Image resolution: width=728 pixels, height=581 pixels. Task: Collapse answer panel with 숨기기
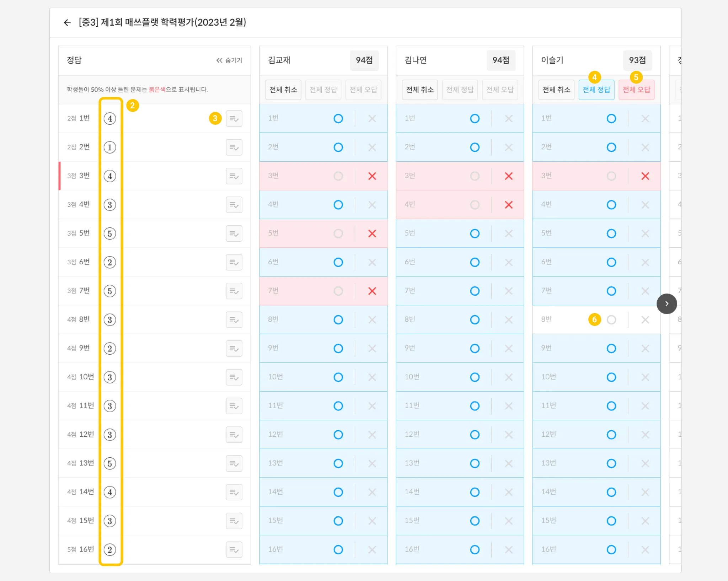tap(229, 60)
